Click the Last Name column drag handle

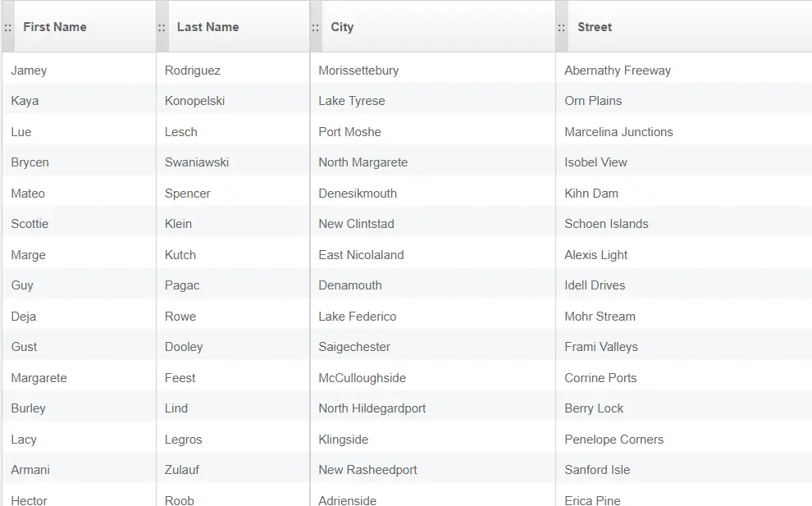click(162, 27)
